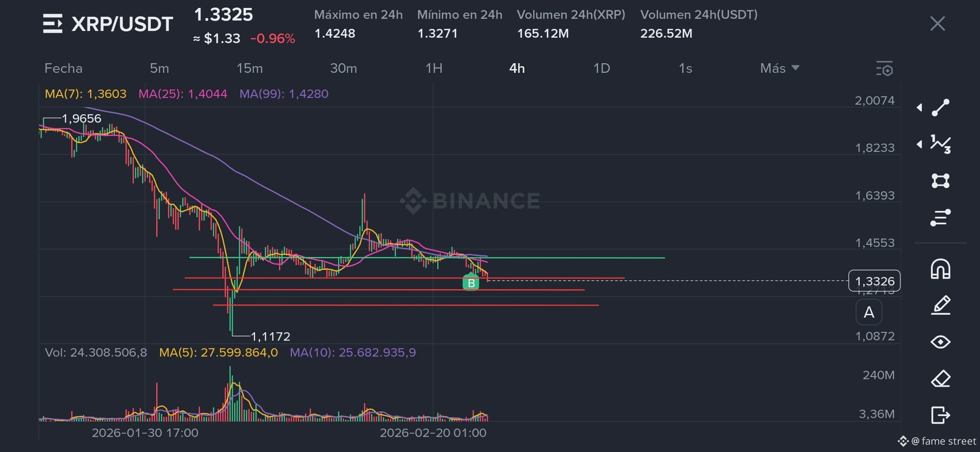Image resolution: width=980 pixels, height=452 pixels.
Task: Switch to the 15m timeframe
Action: [x=250, y=68]
